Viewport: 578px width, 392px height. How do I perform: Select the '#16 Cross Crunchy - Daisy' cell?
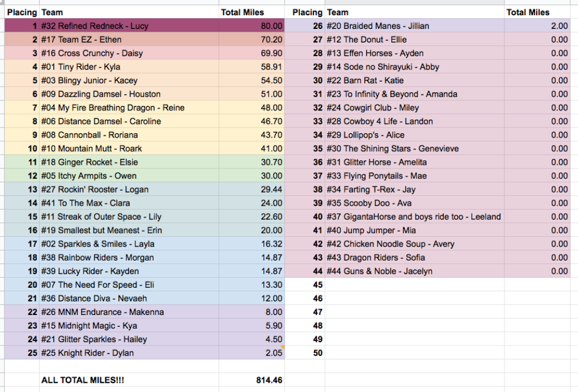point(129,53)
